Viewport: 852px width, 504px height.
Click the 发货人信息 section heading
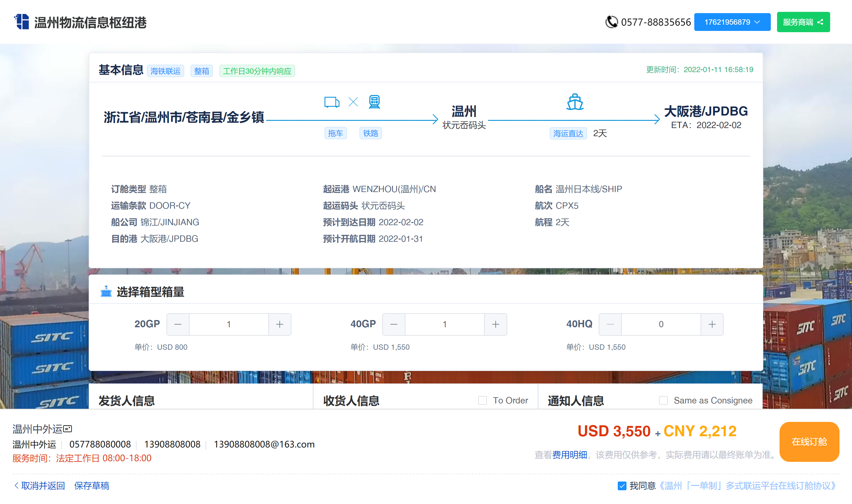point(127,401)
